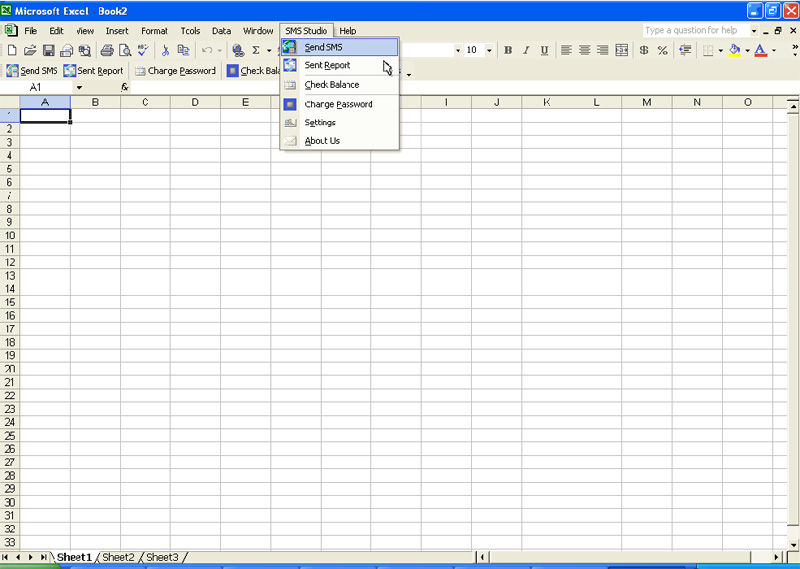Click the Name Box showing A1
The width and height of the screenshot is (800, 569).
(x=37, y=87)
